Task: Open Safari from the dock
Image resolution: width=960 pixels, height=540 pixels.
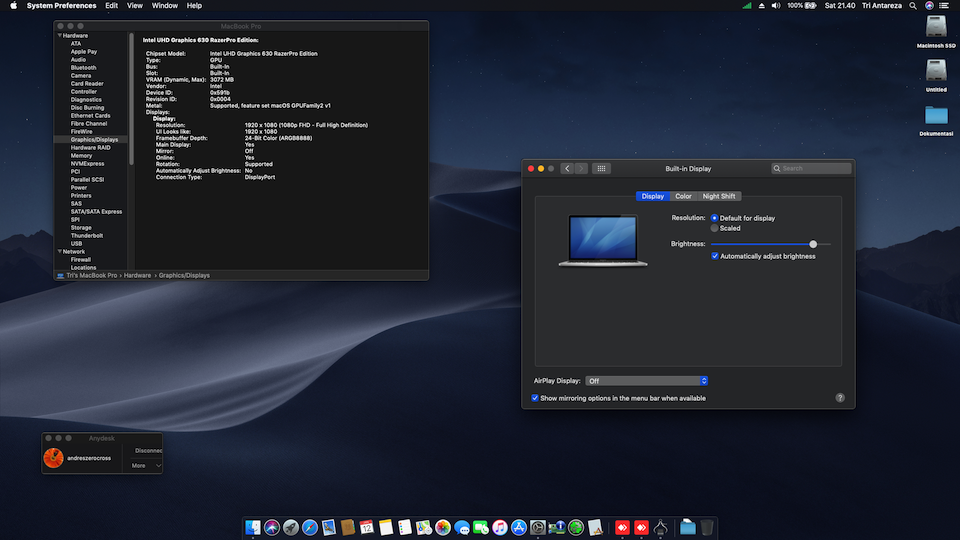Action: pyautogui.click(x=309, y=527)
